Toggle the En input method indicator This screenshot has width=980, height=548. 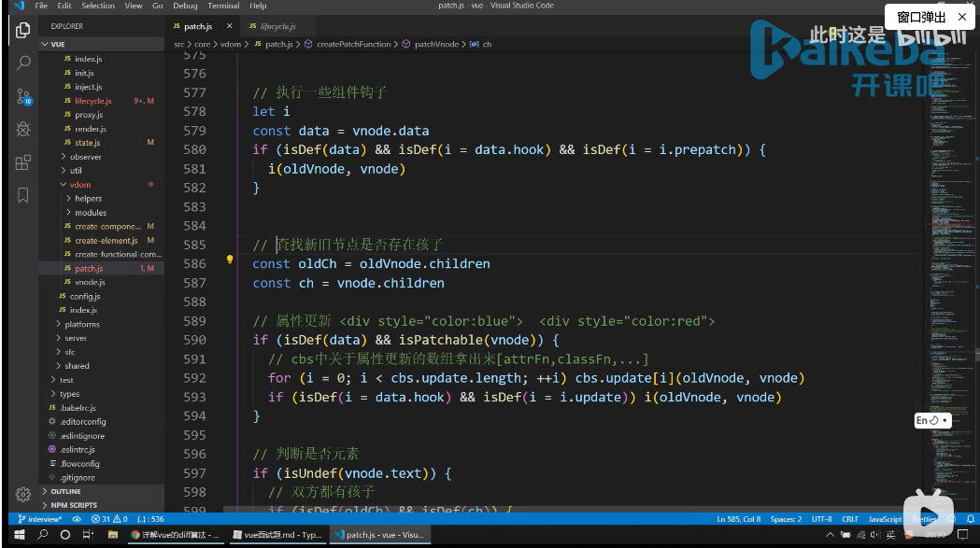tap(931, 420)
